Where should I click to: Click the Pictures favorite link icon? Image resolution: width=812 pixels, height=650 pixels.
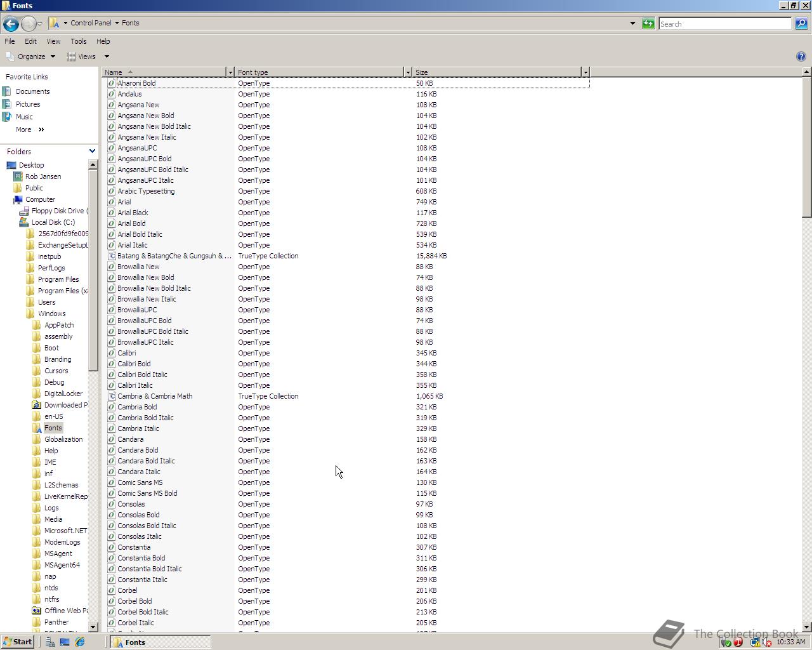(x=7, y=104)
